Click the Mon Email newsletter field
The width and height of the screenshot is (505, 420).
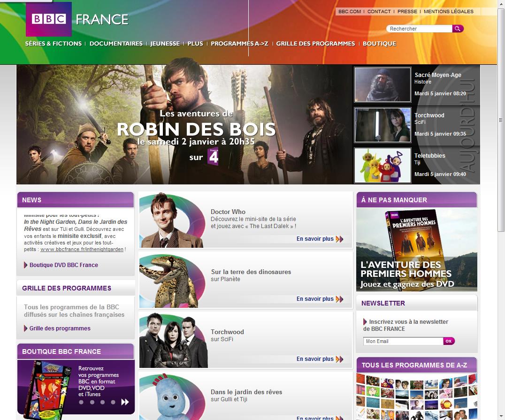point(403,341)
